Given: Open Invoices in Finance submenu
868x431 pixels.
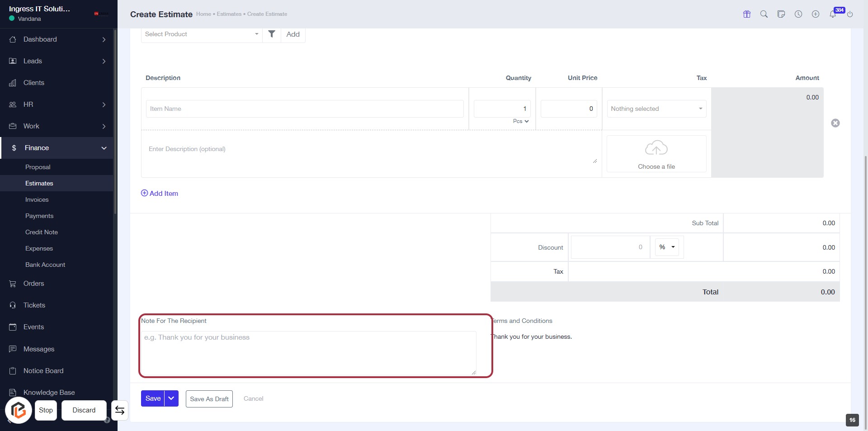Looking at the screenshot, I should point(37,199).
